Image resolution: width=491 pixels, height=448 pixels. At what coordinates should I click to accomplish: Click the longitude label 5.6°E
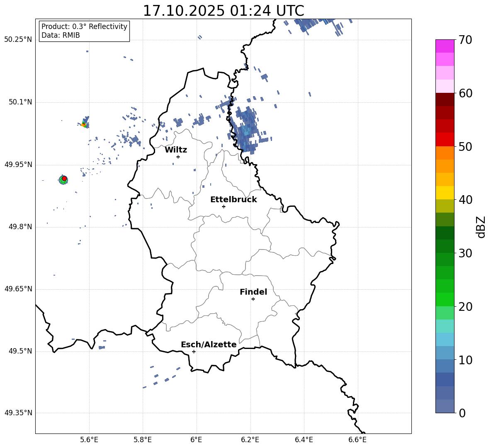point(89,440)
